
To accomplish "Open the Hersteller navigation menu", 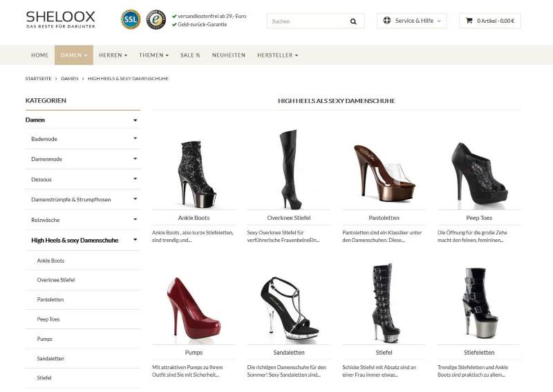I will [277, 55].
